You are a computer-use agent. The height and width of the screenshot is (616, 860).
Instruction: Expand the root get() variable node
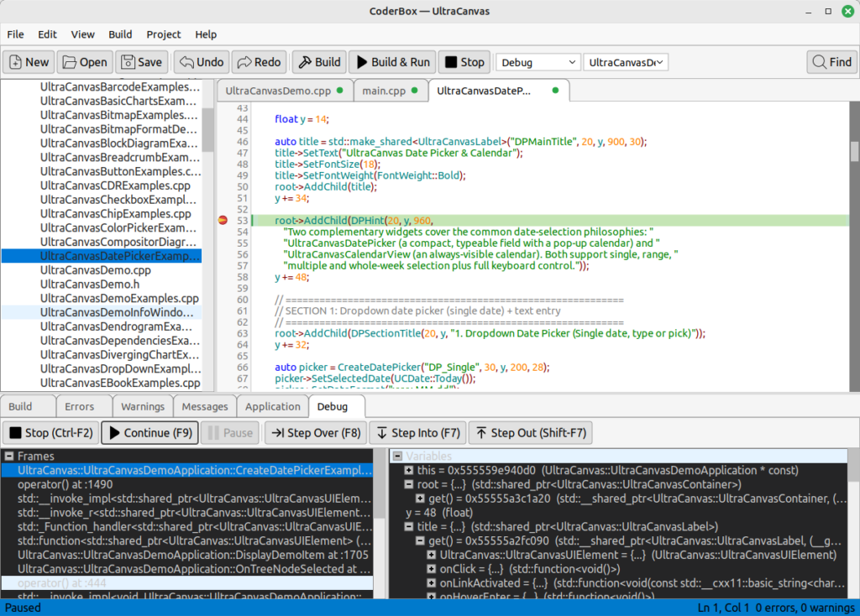[x=420, y=499]
